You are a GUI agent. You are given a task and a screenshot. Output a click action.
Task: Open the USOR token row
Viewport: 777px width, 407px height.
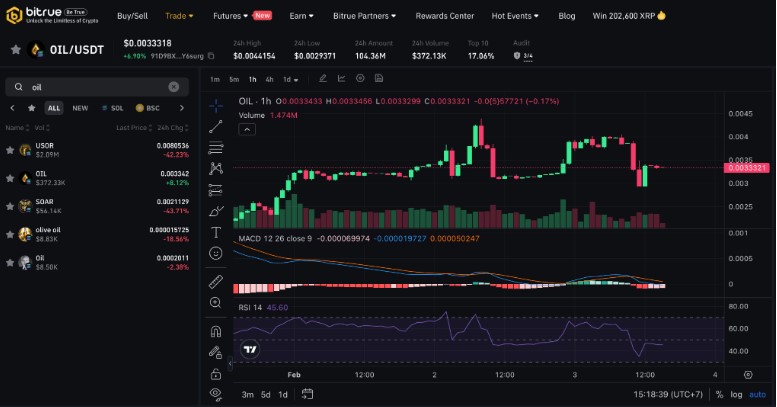point(97,150)
